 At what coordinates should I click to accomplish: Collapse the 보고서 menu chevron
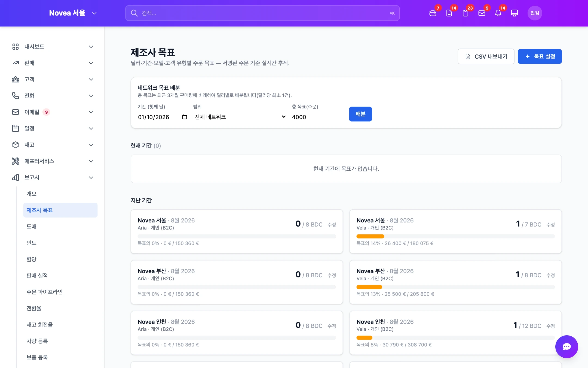(91, 177)
